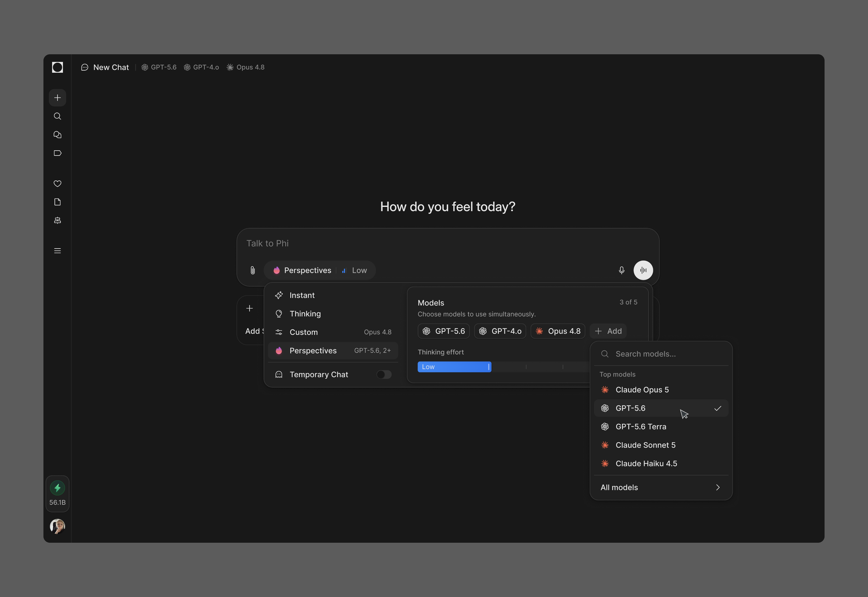868x597 pixels.
Task: Click the GPT-4.o chip in the Models panel
Action: coord(500,331)
